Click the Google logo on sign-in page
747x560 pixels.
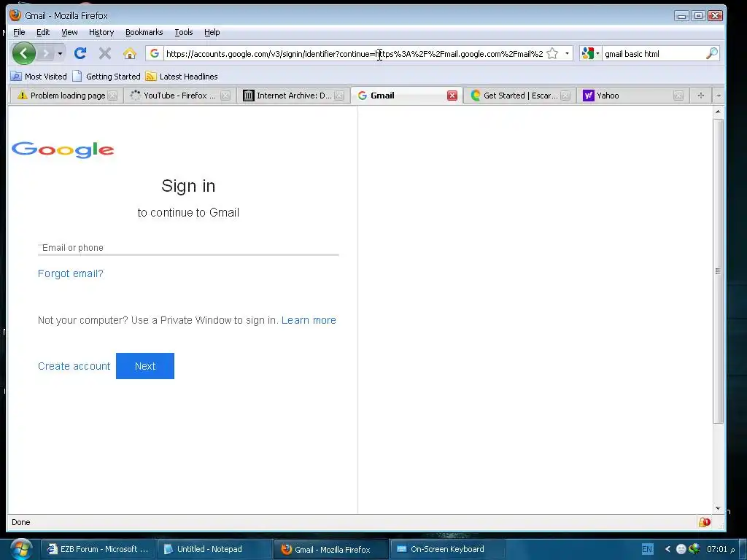click(63, 149)
